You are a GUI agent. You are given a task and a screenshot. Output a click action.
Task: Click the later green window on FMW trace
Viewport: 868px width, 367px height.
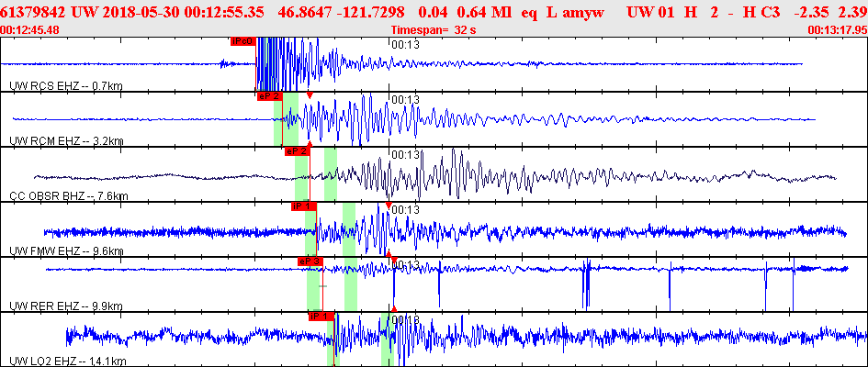click(349, 229)
